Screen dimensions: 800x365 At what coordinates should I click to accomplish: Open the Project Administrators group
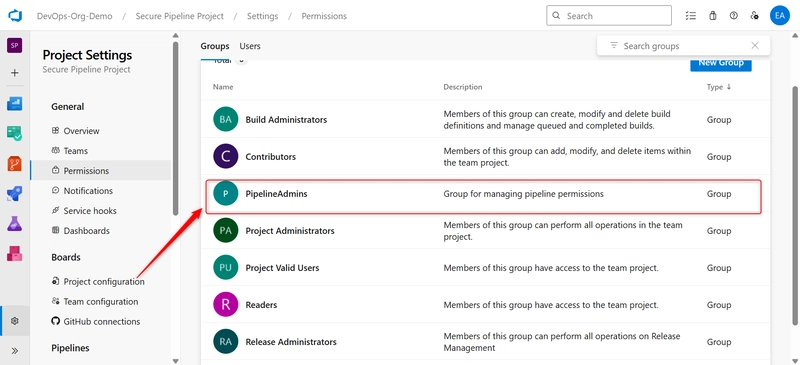pyautogui.click(x=290, y=231)
